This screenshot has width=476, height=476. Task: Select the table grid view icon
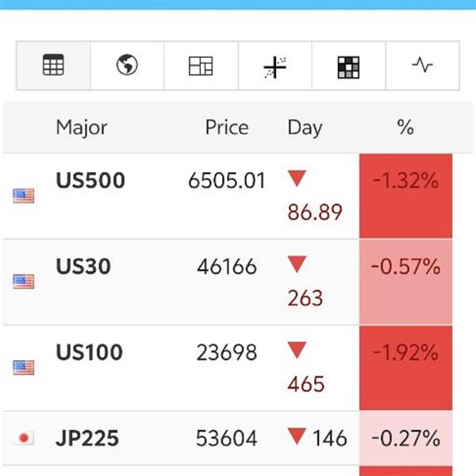tap(53, 66)
